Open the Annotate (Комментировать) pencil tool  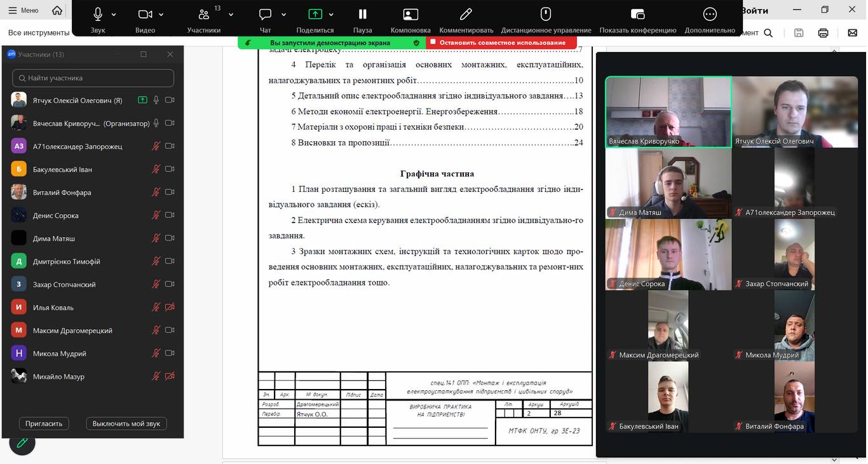[466, 15]
